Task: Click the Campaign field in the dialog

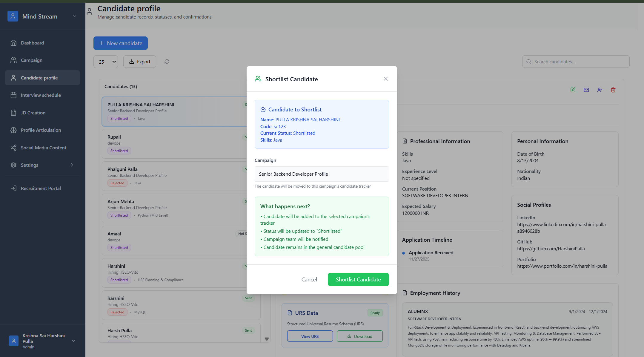Action: coord(322,174)
